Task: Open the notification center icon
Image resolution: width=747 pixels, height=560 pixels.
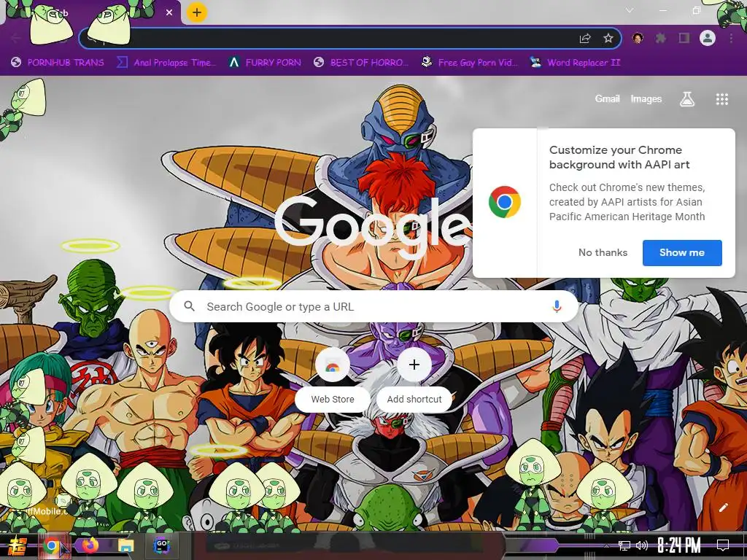Action: (723, 545)
